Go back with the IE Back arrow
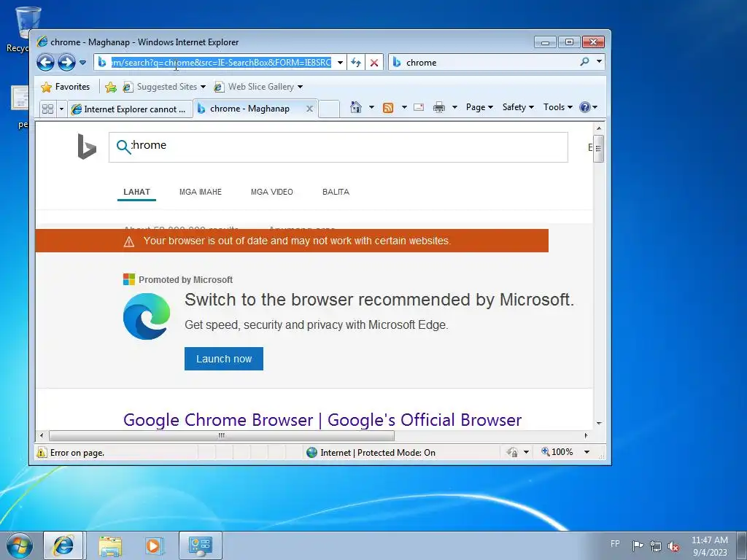 [45, 63]
